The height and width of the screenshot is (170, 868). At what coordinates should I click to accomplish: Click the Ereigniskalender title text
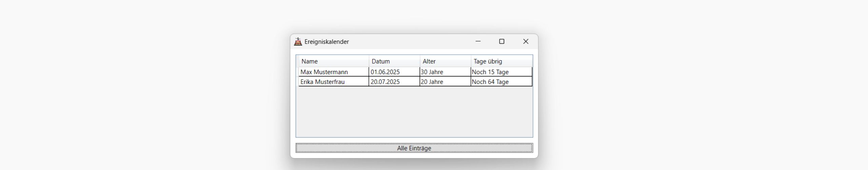coord(327,42)
